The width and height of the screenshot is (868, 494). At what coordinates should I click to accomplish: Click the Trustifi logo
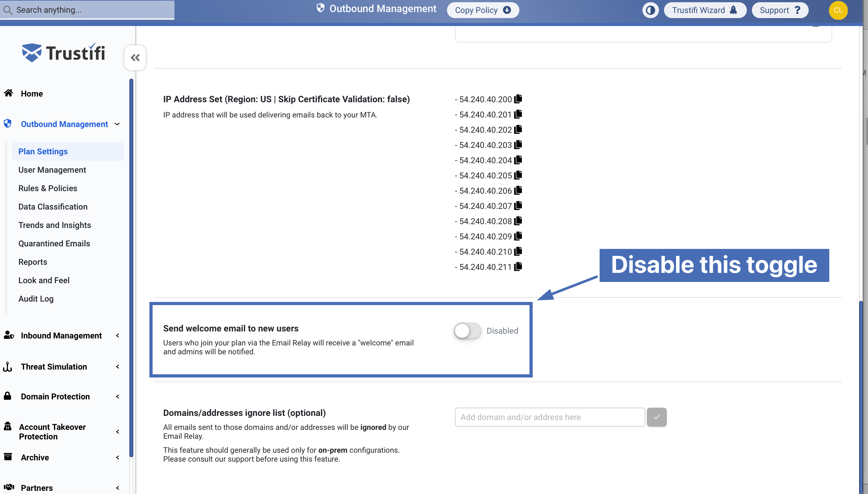(x=63, y=53)
